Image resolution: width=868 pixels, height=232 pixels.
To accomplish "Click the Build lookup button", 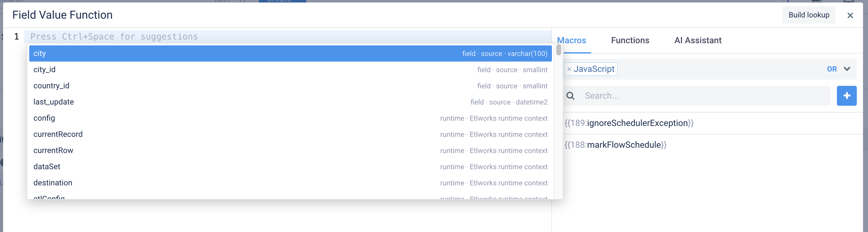I will coord(809,15).
